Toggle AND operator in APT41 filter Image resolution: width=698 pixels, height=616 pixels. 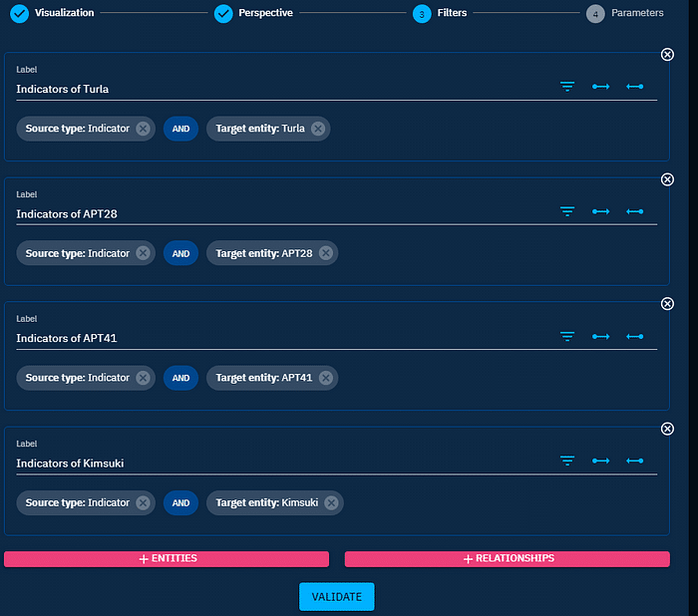click(x=180, y=379)
